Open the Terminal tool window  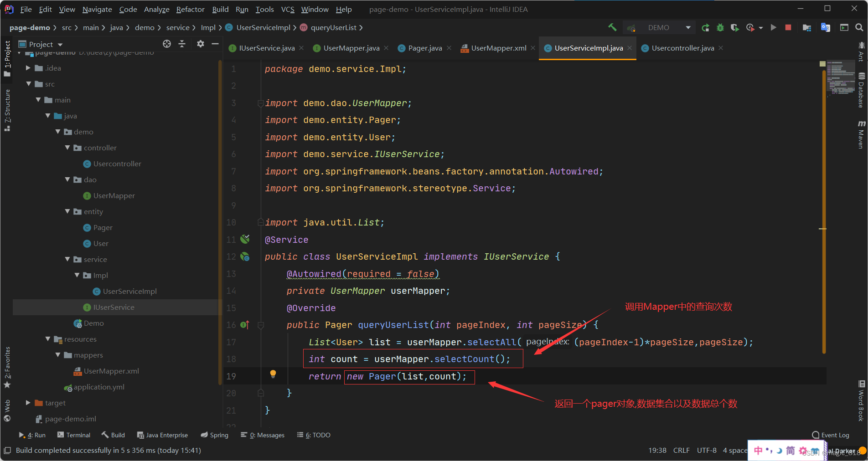(x=74, y=435)
